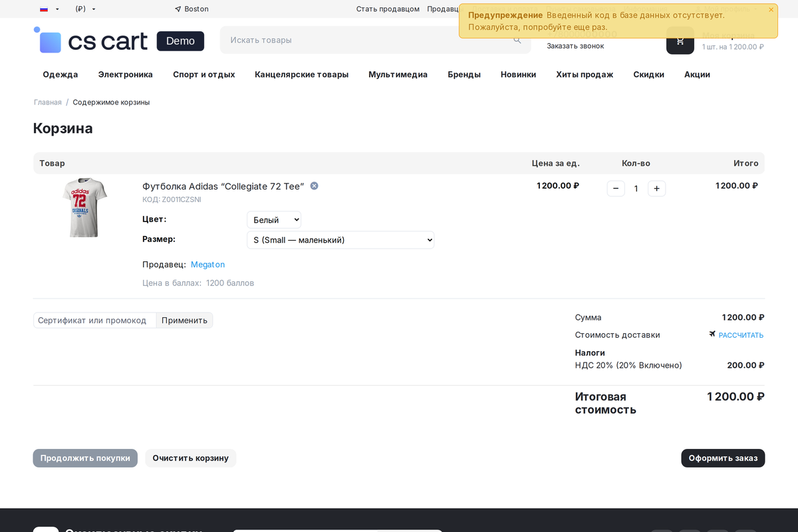Expand the 'Размер' size dropdown
The height and width of the screenshot is (532, 798).
[x=340, y=240]
